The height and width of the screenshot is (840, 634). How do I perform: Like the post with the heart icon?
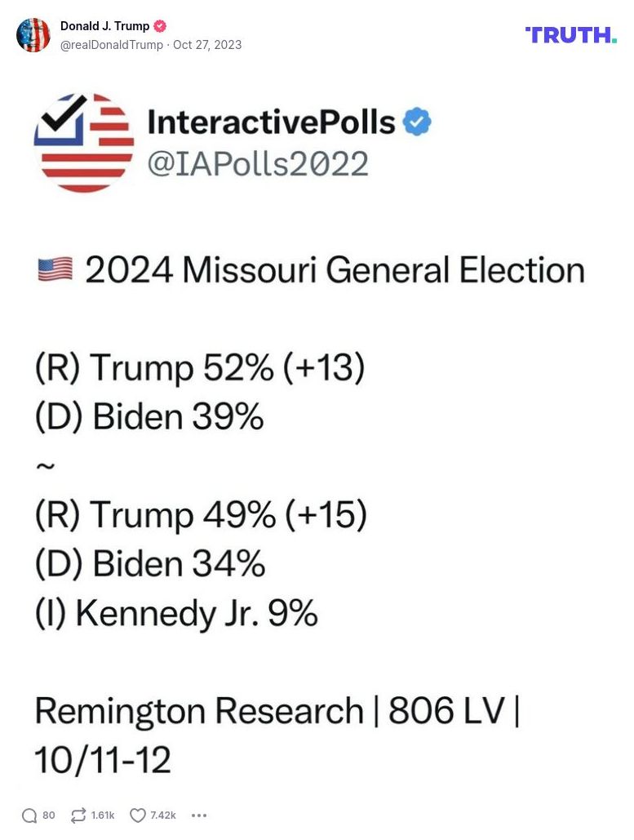click(x=138, y=816)
